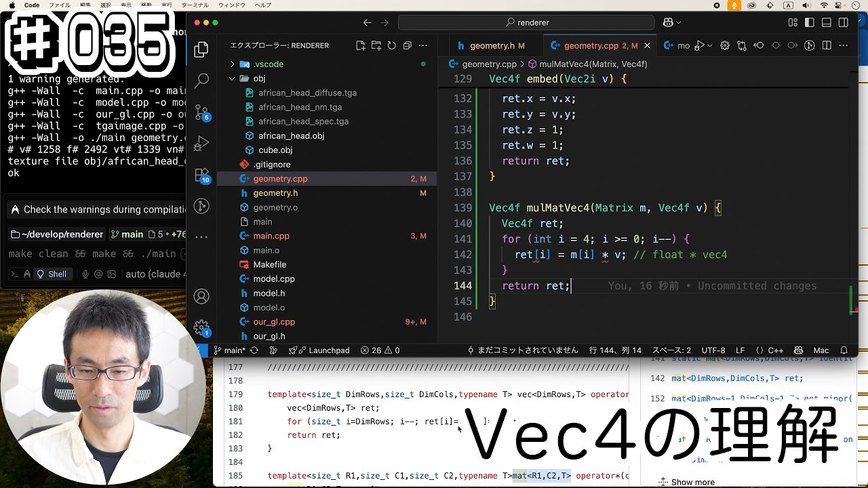The height and width of the screenshot is (488, 868).
Task: Click the ~/develop/renderer path chip in Warp
Action: tap(57, 235)
